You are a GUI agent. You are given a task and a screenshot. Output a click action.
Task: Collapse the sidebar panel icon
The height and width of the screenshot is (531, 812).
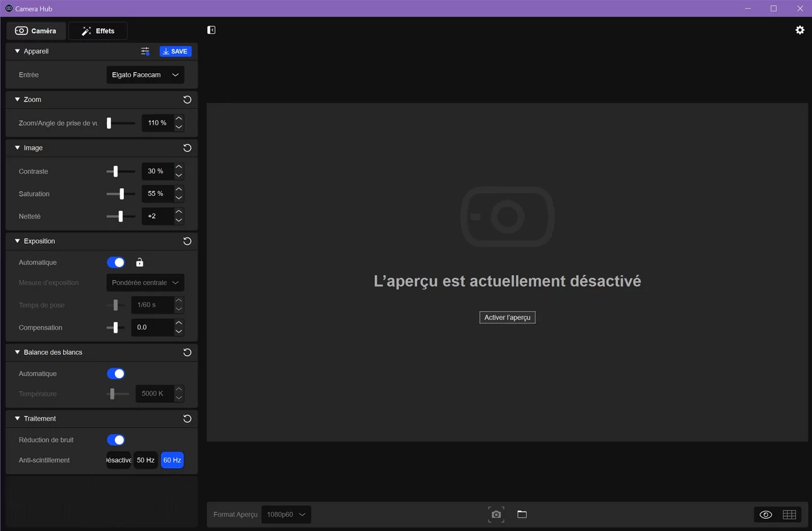click(212, 30)
